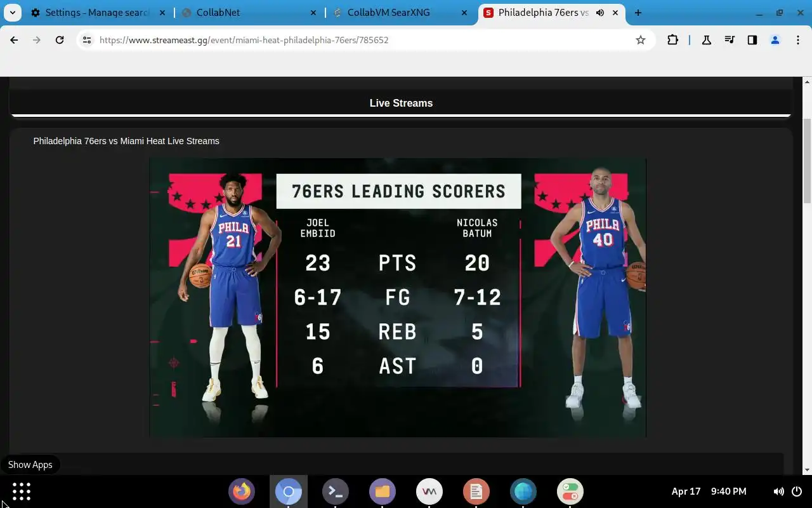Open the power menu icon
The width and height of the screenshot is (812, 508).
pos(797,491)
